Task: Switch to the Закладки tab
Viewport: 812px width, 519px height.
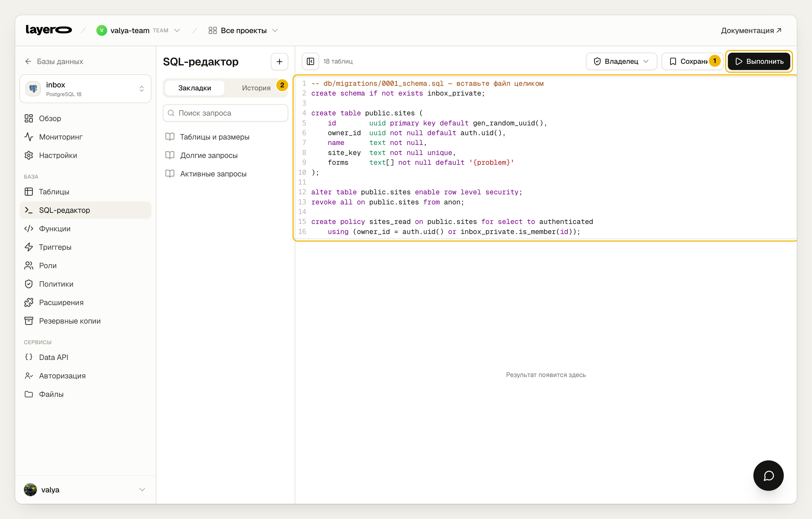Action: pyautogui.click(x=195, y=88)
